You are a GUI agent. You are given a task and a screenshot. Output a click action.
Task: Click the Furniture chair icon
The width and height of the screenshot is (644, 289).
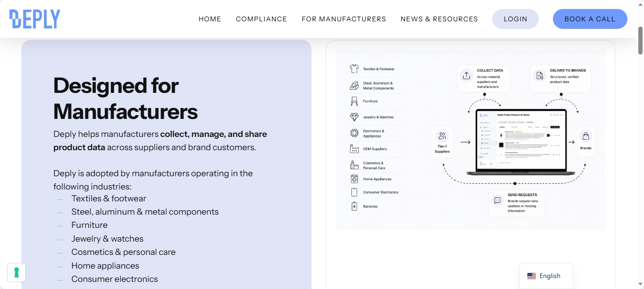354,101
